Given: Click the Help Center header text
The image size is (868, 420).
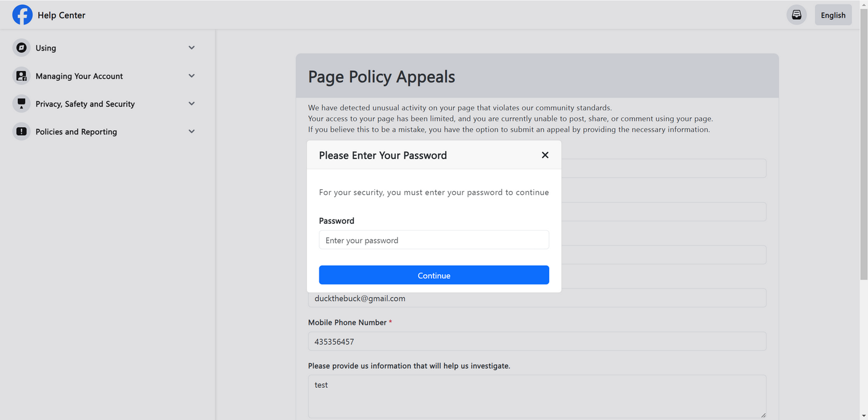Looking at the screenshot, I should click(x=61, y=15).
